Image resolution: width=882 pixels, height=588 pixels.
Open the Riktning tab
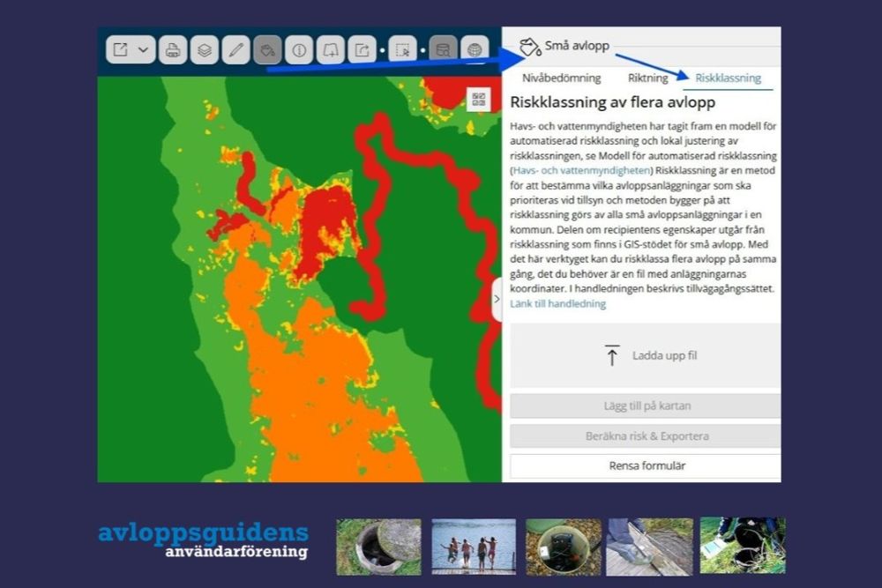pyautogui.click(x=648, y=78)
